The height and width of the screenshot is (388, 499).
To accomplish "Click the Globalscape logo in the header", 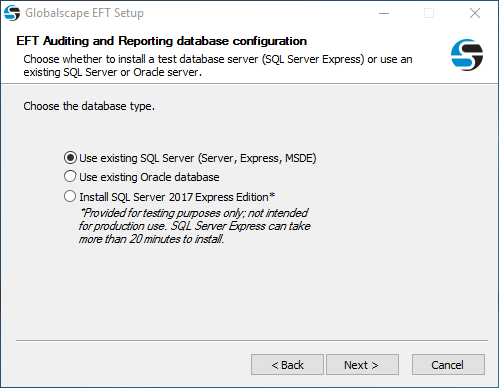I will tap(467, 55).
